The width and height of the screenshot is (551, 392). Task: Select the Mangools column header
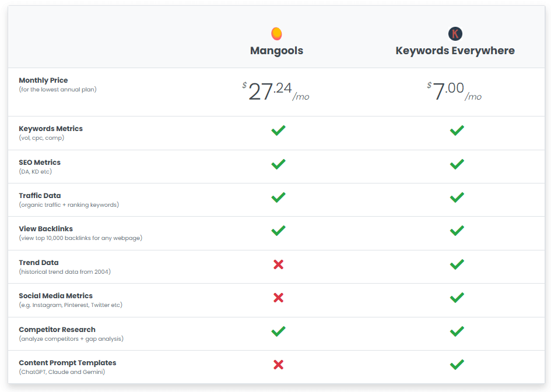tap(276, 50)
